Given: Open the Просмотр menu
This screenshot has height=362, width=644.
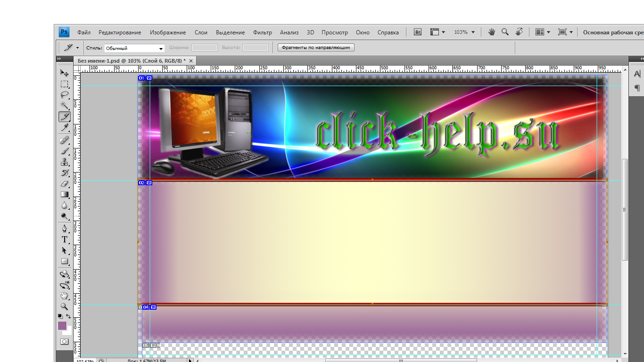Looking at the screenshot, I should click(335, 33).
